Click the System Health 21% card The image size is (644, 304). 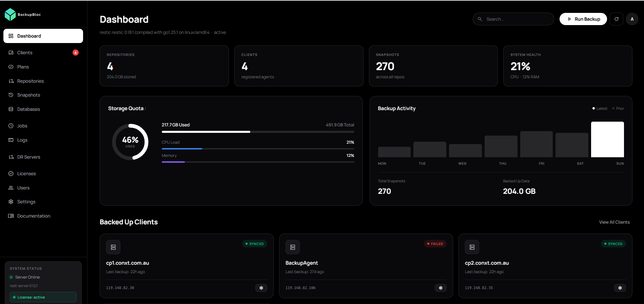[568, 66]
